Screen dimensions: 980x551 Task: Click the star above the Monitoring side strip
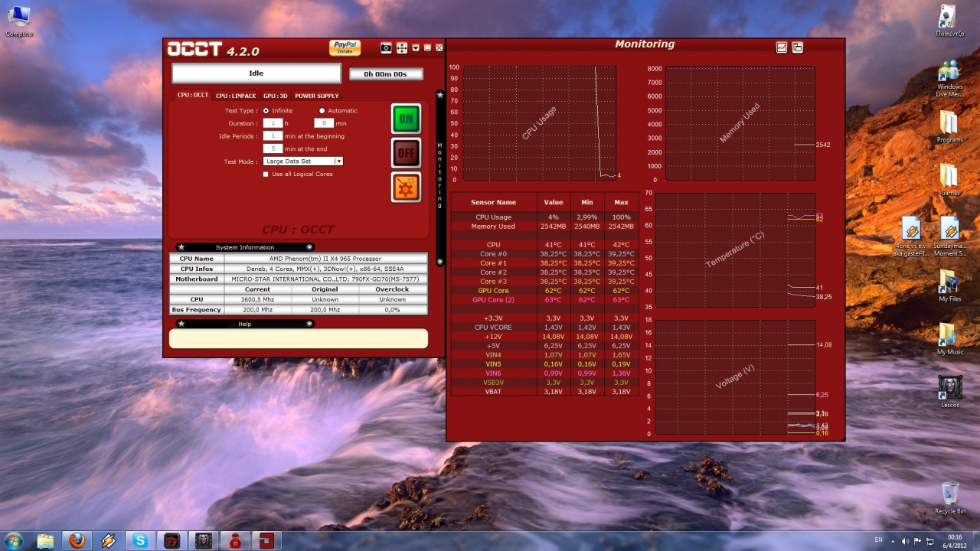coord(440,94)
